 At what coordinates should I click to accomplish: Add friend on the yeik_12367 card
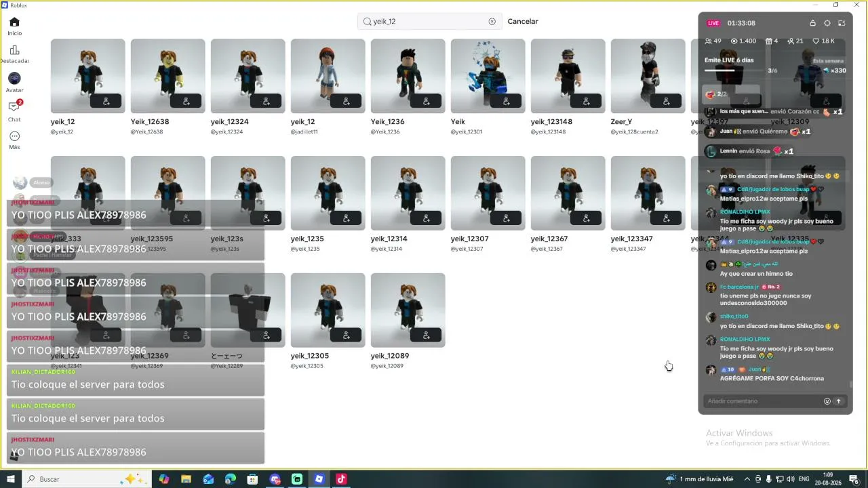(x=586, y=218)
